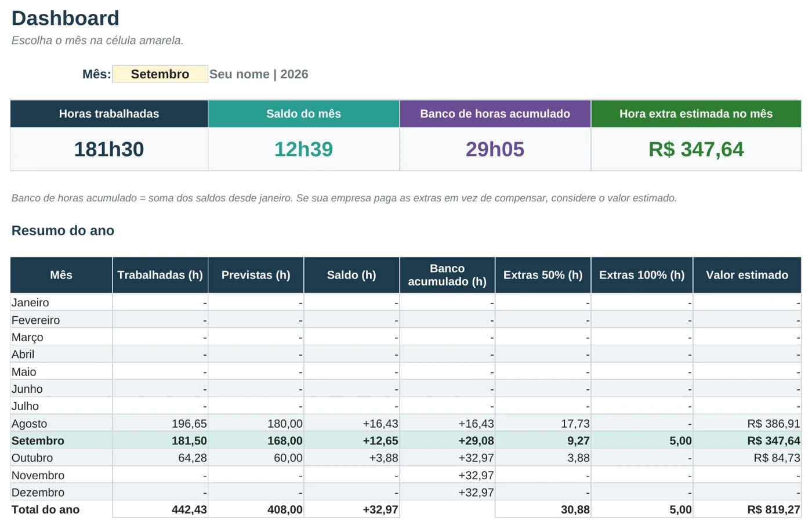Select the Janeiro row label
The image size is (812, 528).
[30, 303]
